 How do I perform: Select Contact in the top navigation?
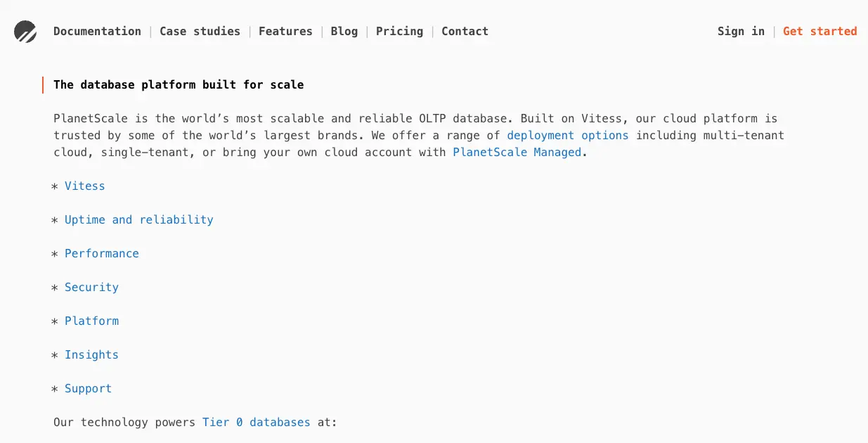[465, 31]
